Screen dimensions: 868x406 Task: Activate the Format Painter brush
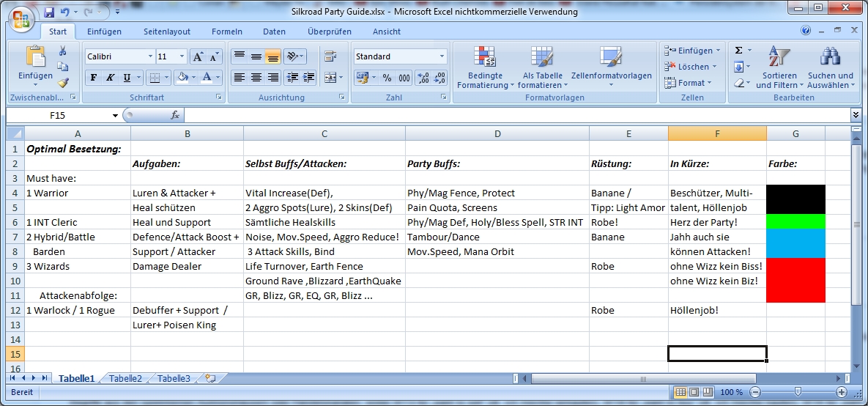[62, 83]
